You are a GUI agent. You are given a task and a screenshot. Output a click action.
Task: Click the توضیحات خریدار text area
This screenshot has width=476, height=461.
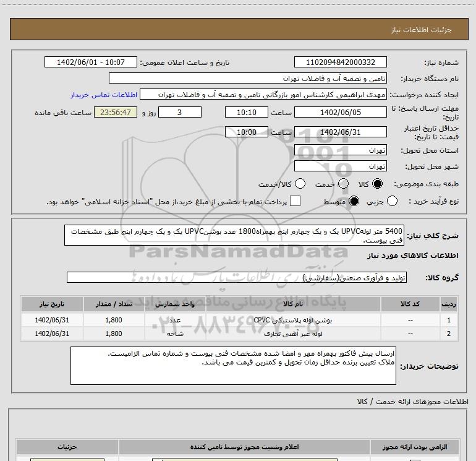(x=233, y=366)
